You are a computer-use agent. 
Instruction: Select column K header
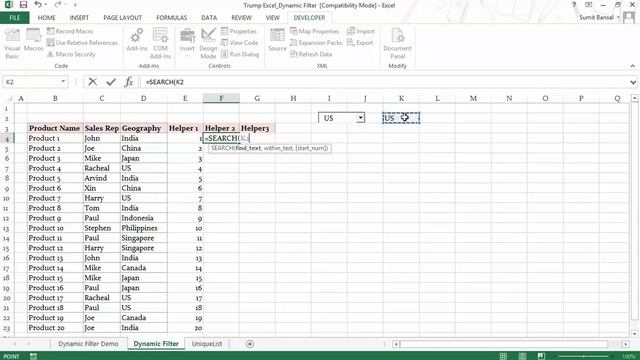[401, 98]
